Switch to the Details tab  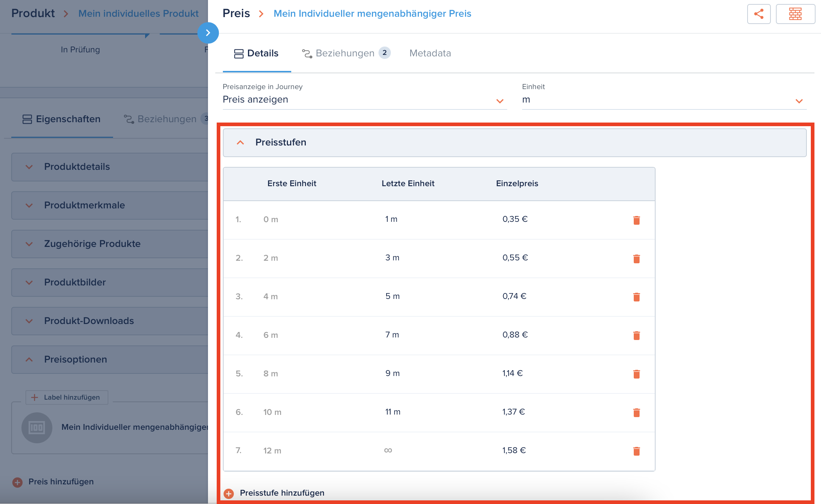[x=257, y=53]
